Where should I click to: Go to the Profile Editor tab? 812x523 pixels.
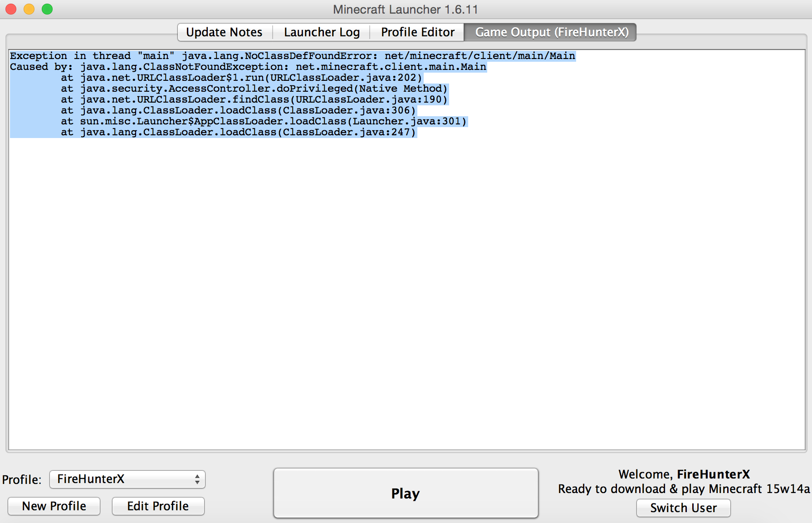(x=417, y=32)
